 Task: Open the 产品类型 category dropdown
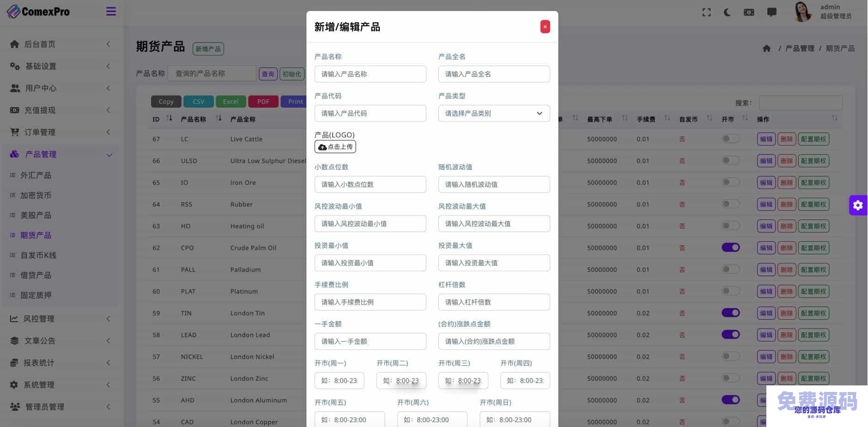pyautogui.click(x=494, y=113)
